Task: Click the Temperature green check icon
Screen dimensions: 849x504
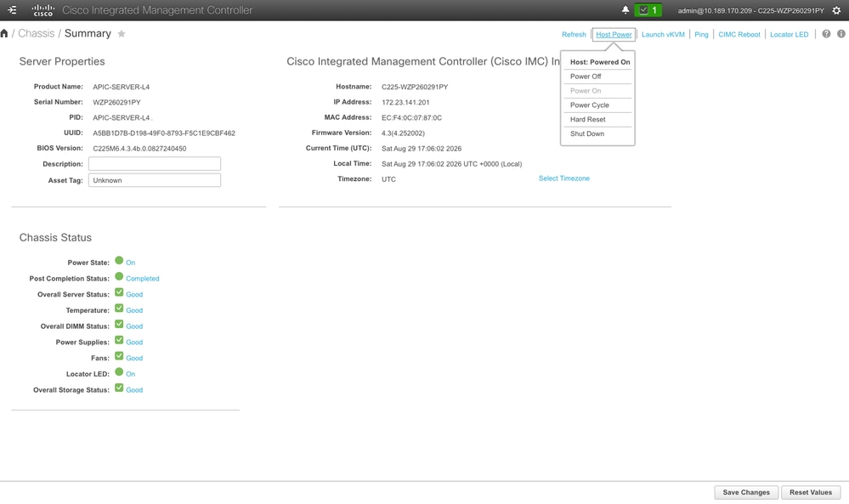Action: (119, 308)
